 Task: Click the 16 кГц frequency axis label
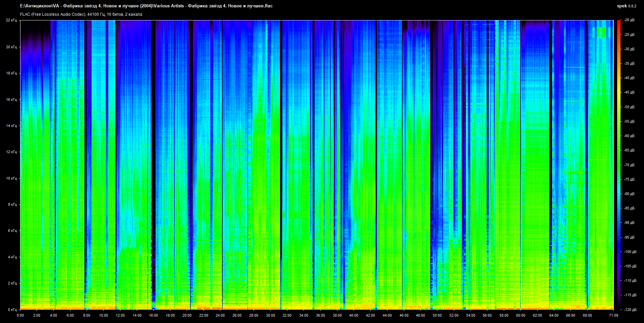pyautogui.click(x=11, y=100)
